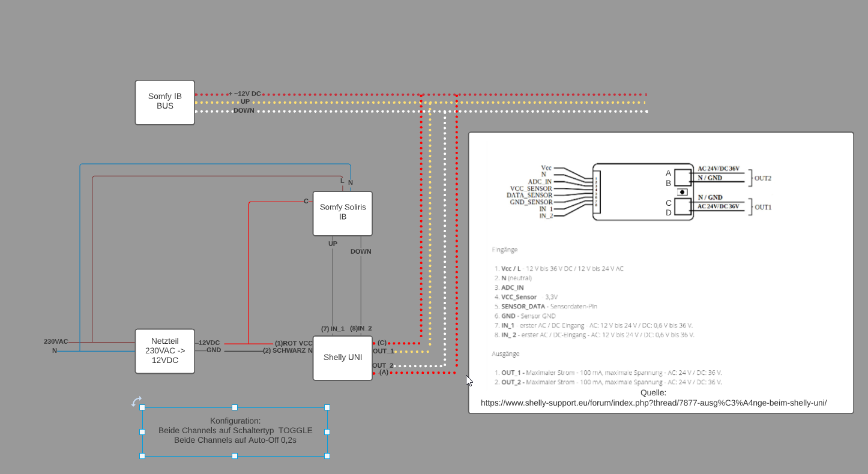Click the 'Ausgänge' heading in the pinout panel

click(x=505, y=354)
